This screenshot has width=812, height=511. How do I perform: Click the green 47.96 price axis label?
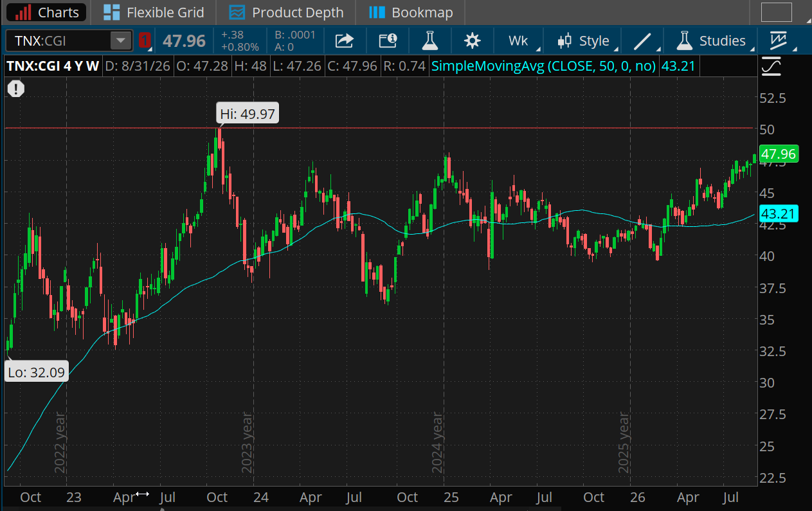point(778,154)
